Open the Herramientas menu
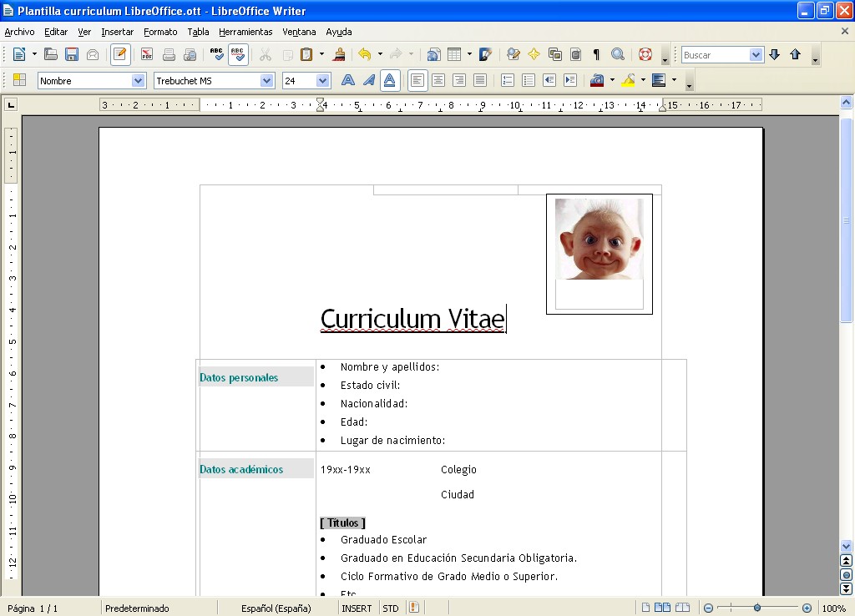The image size is (855, 616). (x=245, y=33)
